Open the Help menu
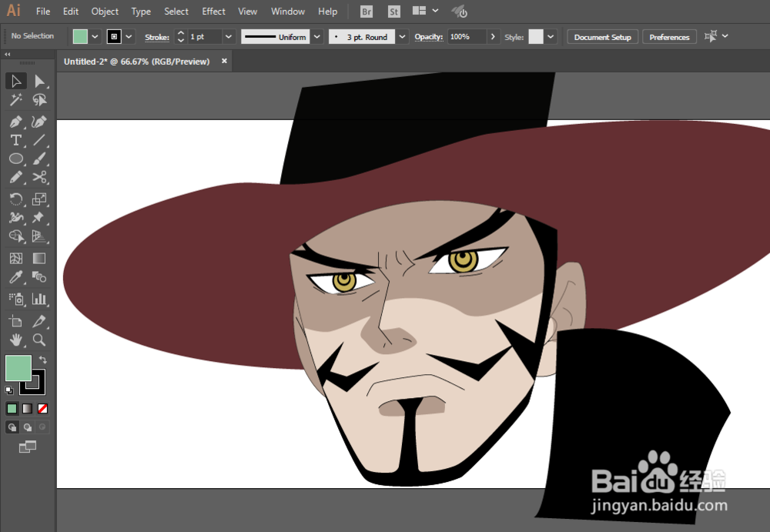 (327, 12)
